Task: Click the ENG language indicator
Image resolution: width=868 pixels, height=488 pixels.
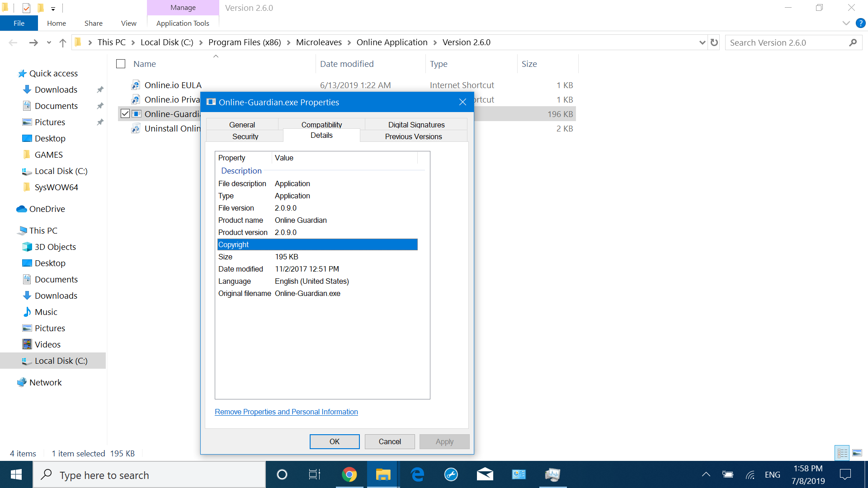Action: tap(772, 474)
